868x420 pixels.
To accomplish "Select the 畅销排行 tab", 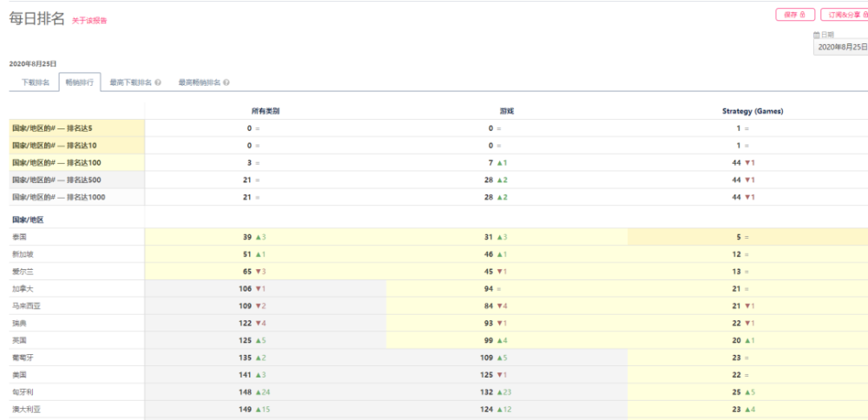I will click(x=80, y=82).
